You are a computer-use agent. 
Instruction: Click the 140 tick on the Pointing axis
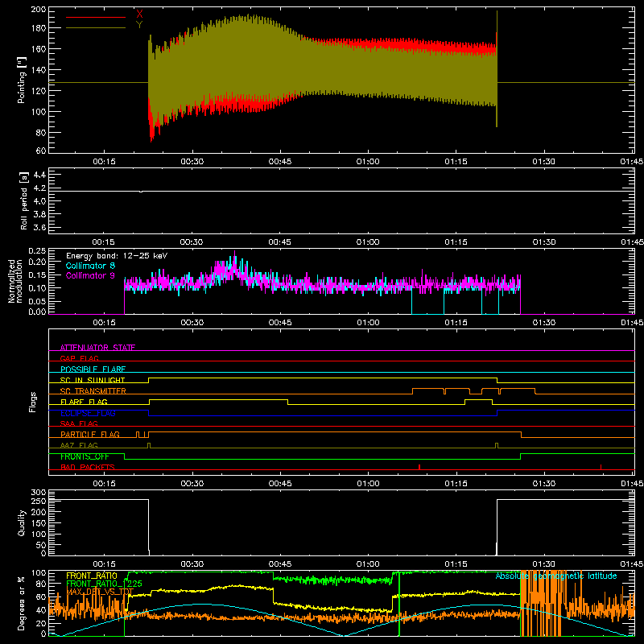(x=38, y=70)
